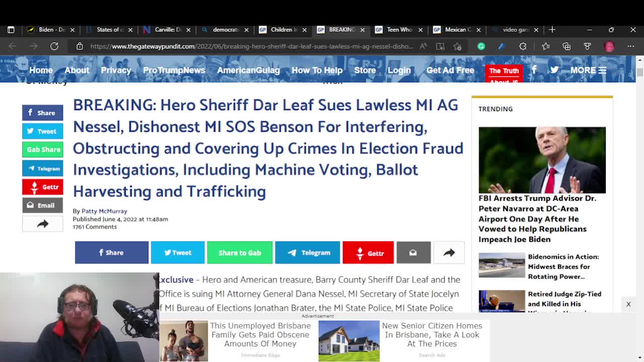Add page to favorites star icon

click(x=457, y=46)
